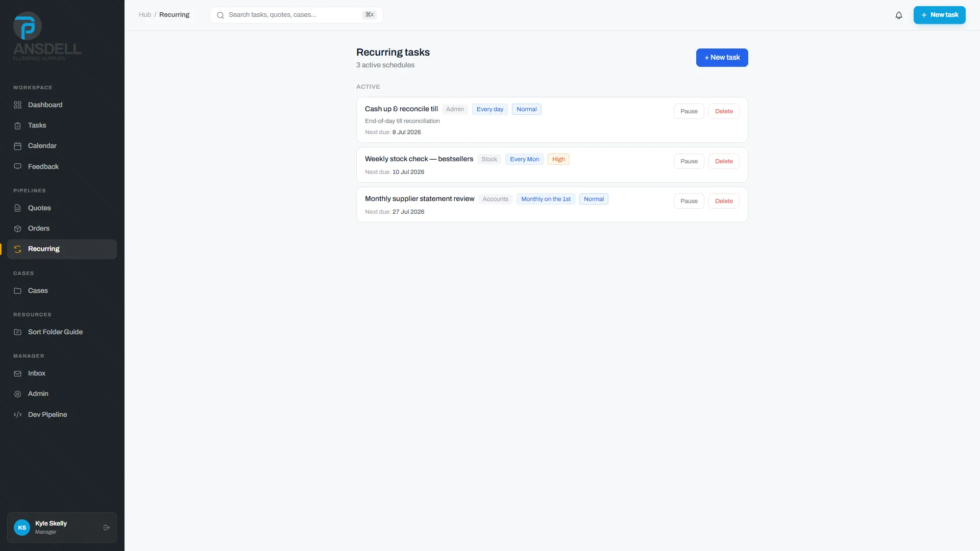Open the Sort Folder Guide resource
The width and height of the screenshot is (980, 551).
point(62,332)
